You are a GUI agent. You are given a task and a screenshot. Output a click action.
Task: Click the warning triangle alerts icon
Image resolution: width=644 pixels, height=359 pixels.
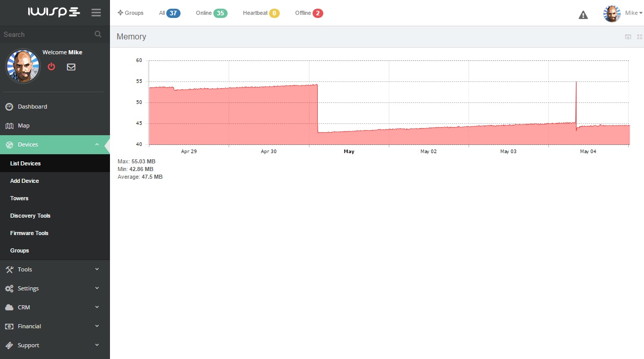583,15
